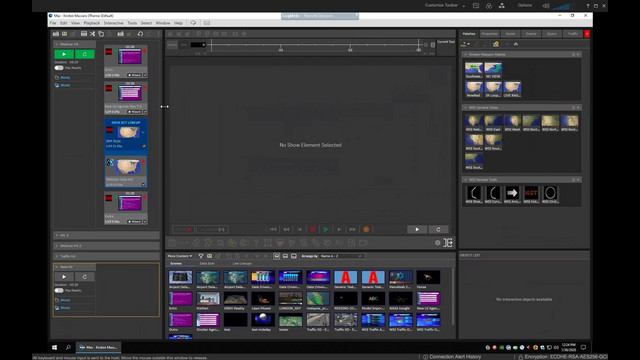The height and width of the screenshot is (360, 640).
Task: Open the More Content dropdown
Action: point(180,256)
